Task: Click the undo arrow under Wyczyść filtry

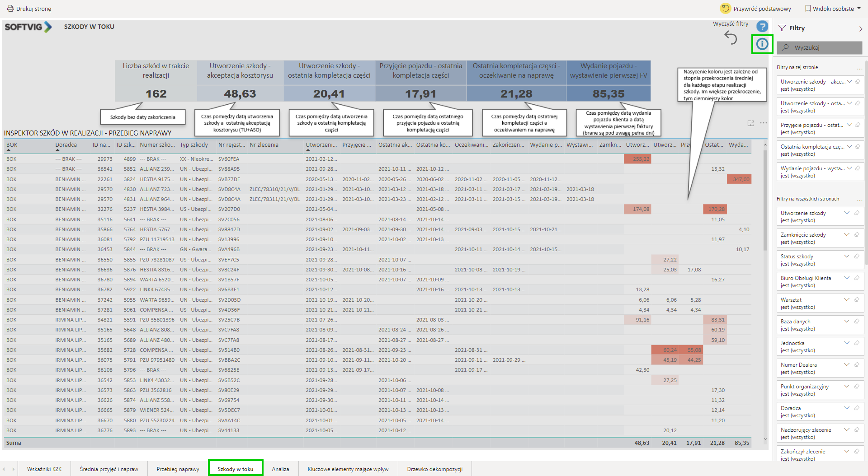Action: click(x=731, y=37)
